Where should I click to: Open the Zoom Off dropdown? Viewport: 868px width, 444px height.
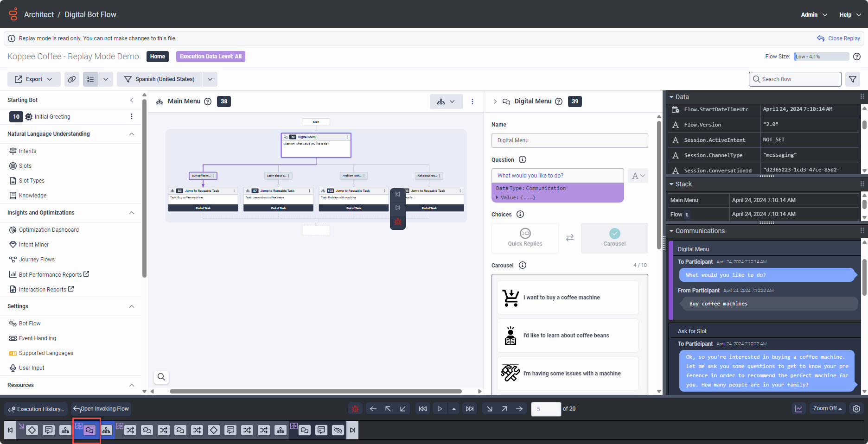(828, 408)
